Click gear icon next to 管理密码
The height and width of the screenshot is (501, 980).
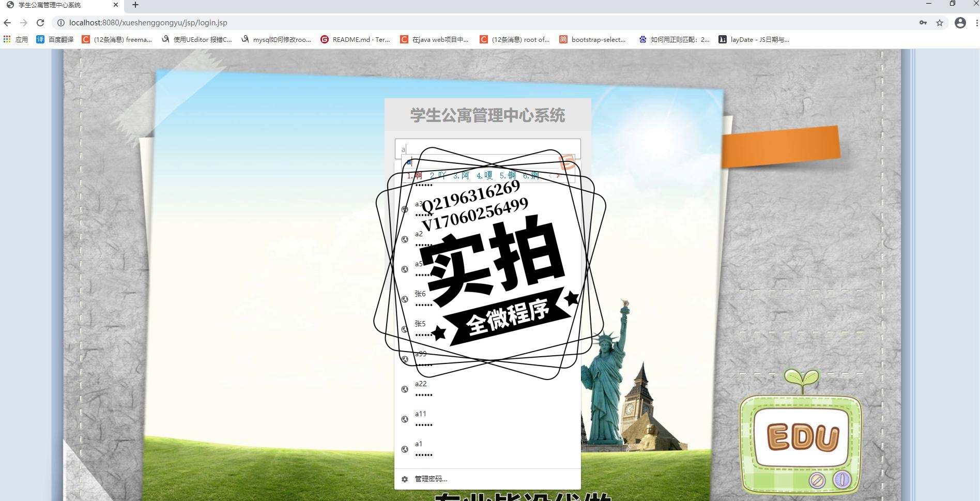405,479
